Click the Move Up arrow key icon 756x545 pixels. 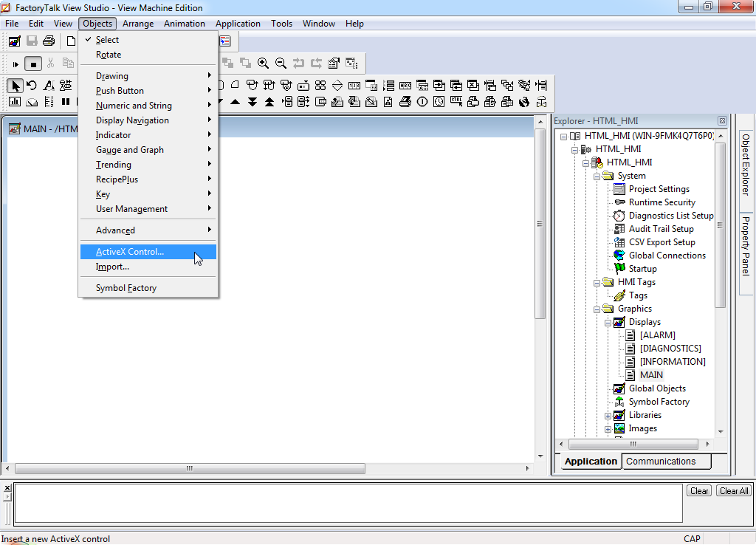coord(236,102)
